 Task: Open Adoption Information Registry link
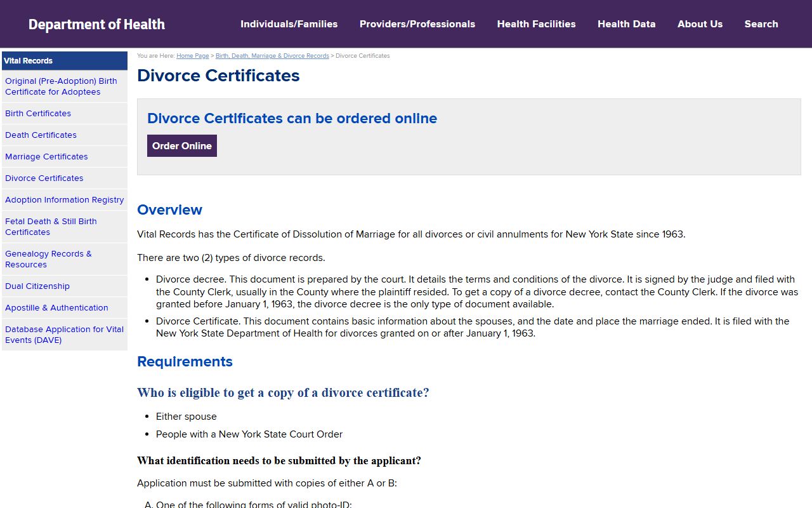point(65,200)
